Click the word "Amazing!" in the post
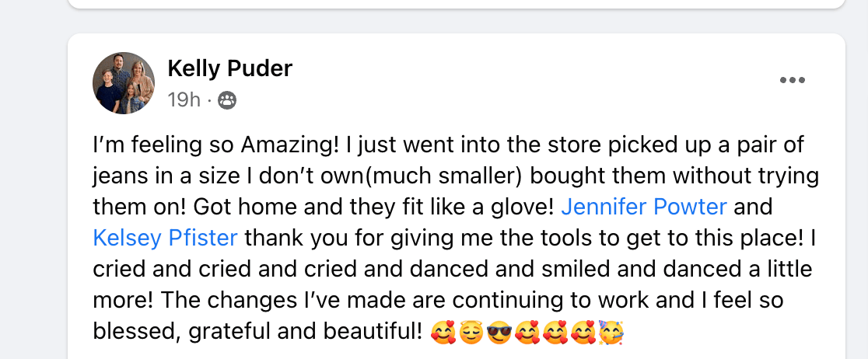This screenshot has height=359, width=868. point(290,145)
